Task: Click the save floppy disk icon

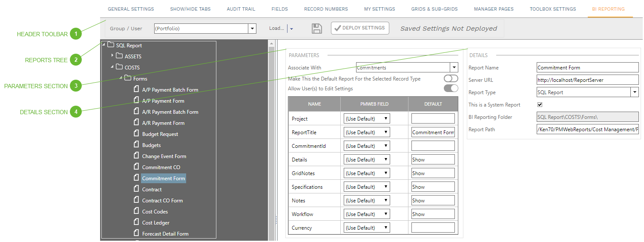Action: (317, 29)
